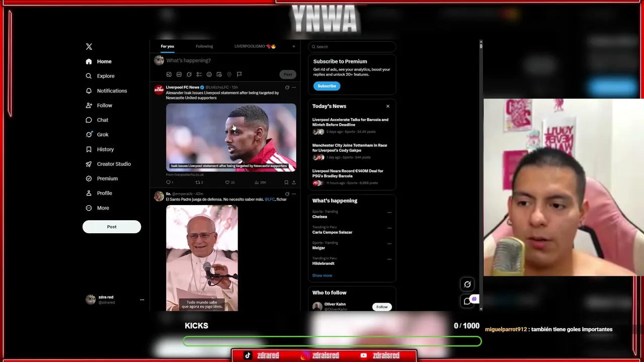Click Show more under What's happening
Viewport: 644px width, 362px height.
[x=322, y=276]
